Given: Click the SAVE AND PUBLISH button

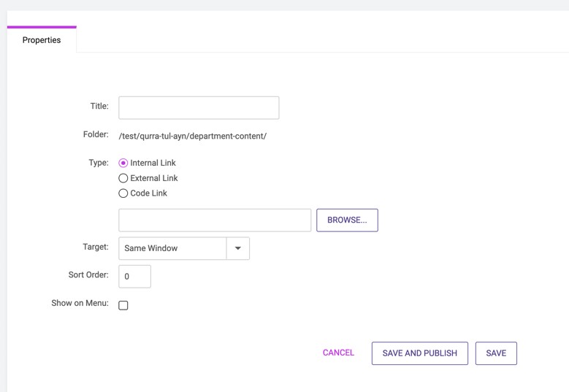Looking at the screenshot, I should tap(420, 353).
